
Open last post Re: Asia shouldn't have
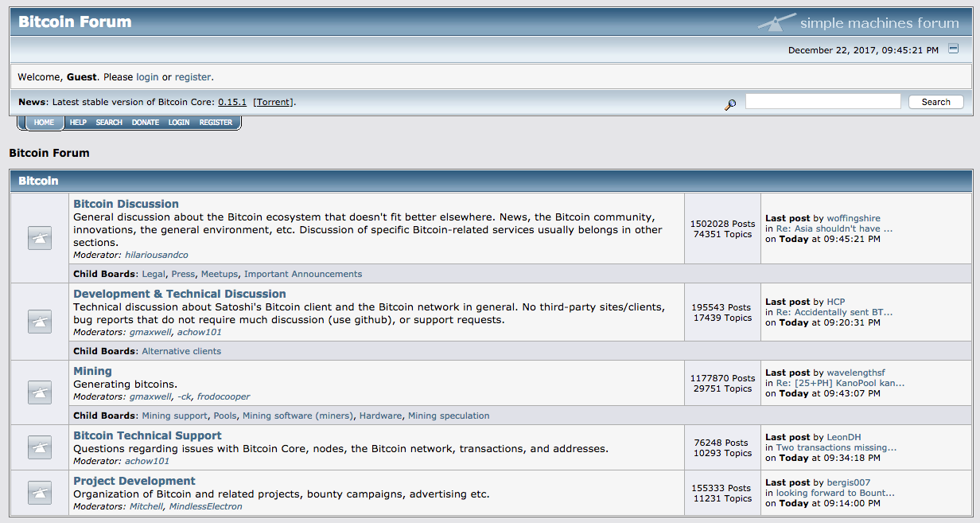tap(834, 228)
